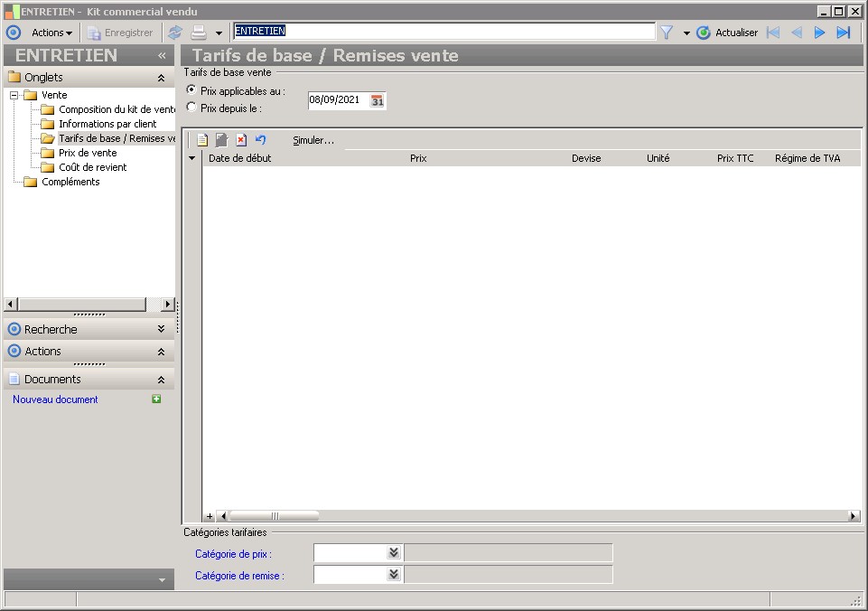Viewport: 868px width, 611px height.
Task: Open Informations par client item
Action: [x=107, y=124]
